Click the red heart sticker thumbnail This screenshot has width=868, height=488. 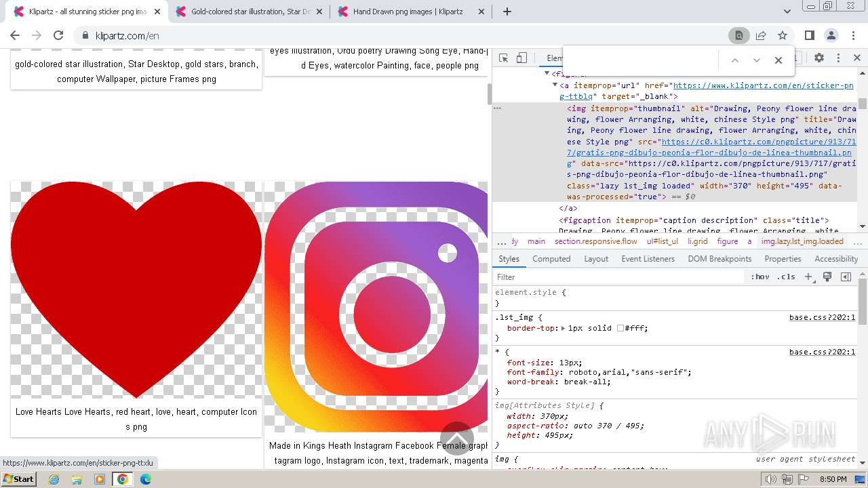pos(136,289)
